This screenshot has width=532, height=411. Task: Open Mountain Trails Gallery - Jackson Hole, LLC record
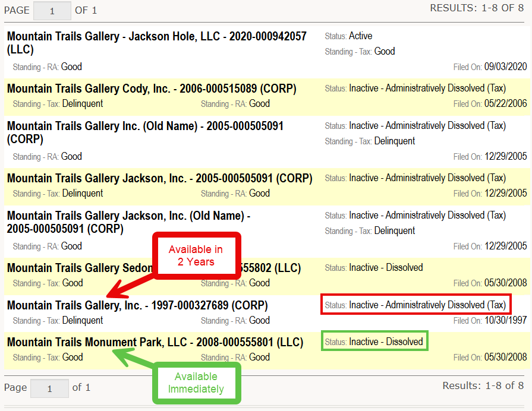point(157,43)
